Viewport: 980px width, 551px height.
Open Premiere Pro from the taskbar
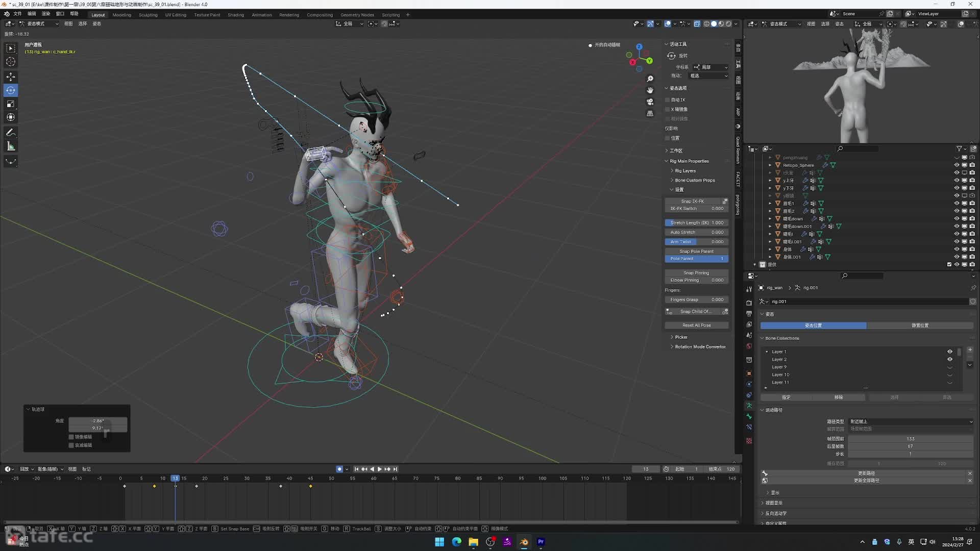pyautogui.click(x=541, y=542)
